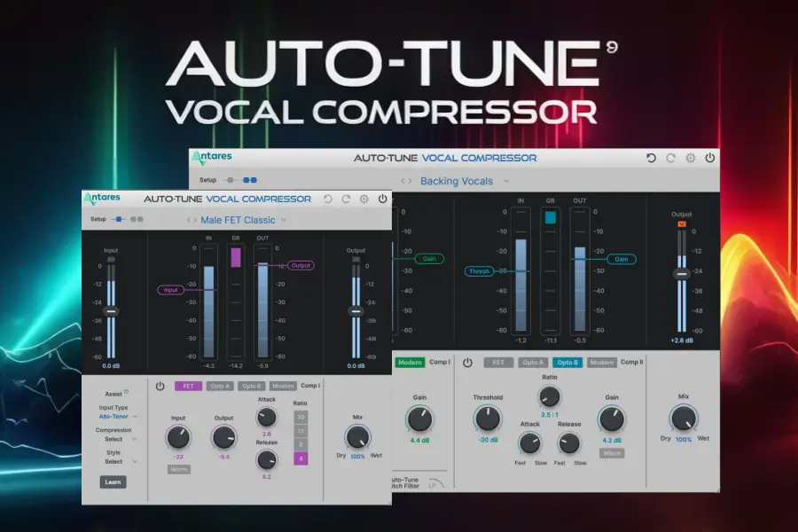The width and height of the screenshot is (798, 532).
Task: Select FET mode in Comp I front window
Action: point(188,386)
